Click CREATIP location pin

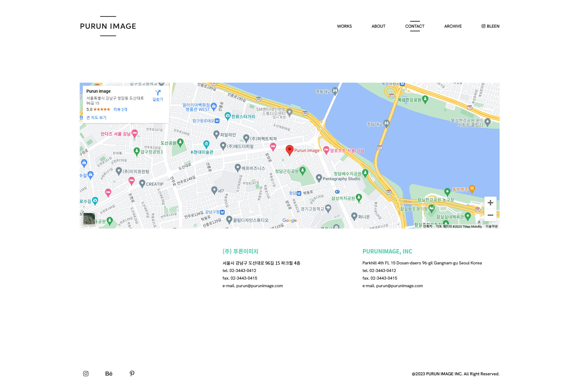point(142,184)
